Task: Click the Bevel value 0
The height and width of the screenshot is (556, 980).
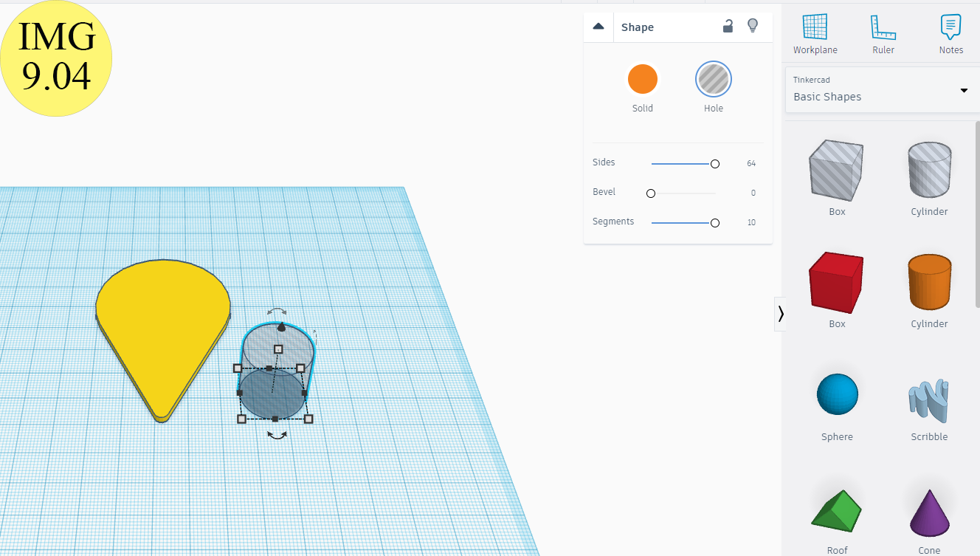Action: 753,193
